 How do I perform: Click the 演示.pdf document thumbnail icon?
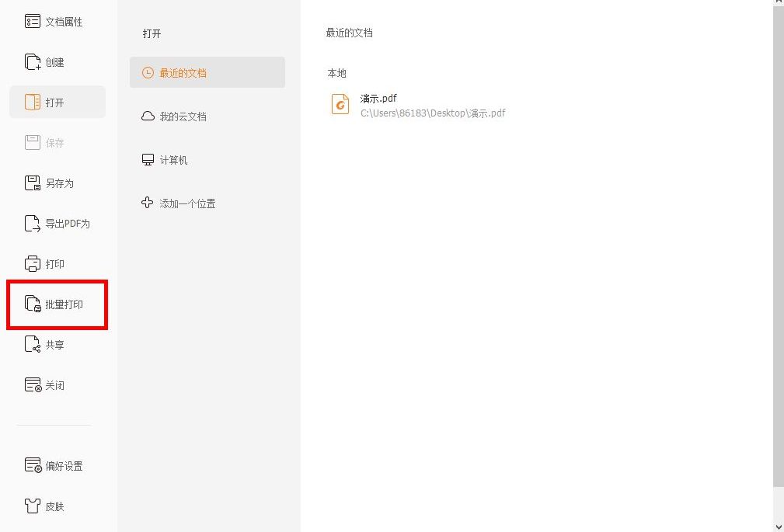pos(340,104)
